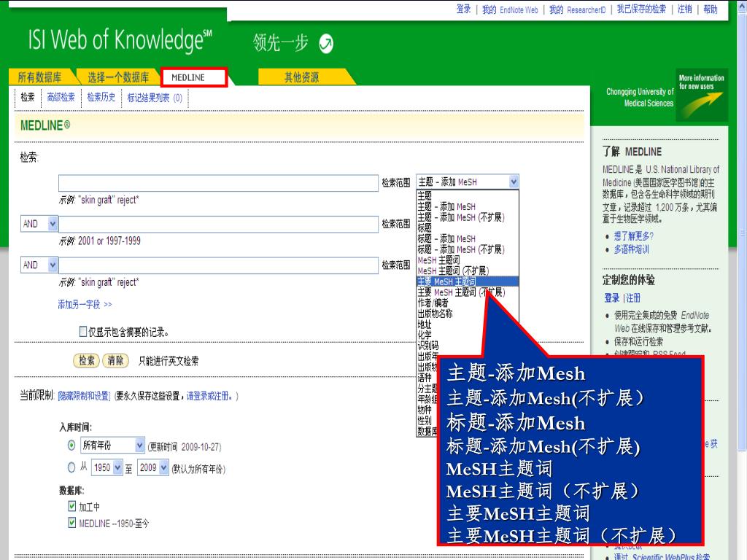Open the 主题 - 添加 MeSH search range dropdown

click(x=468, y=182)
